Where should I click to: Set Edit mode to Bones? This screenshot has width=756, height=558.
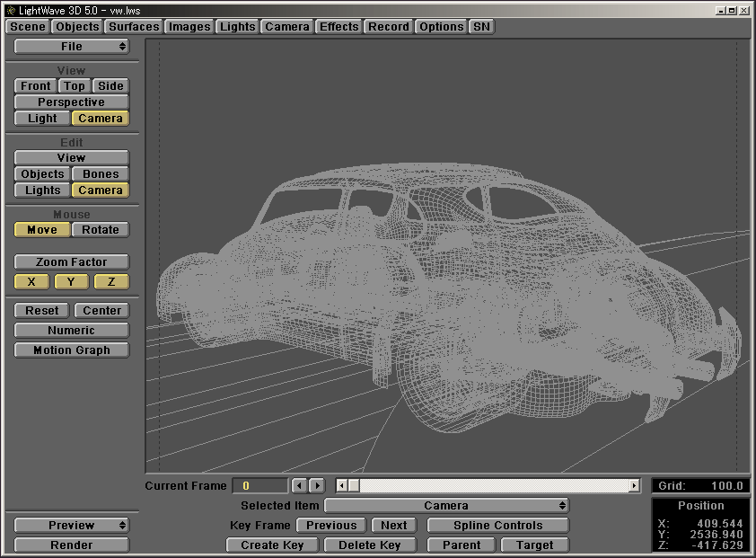[101, 174]
